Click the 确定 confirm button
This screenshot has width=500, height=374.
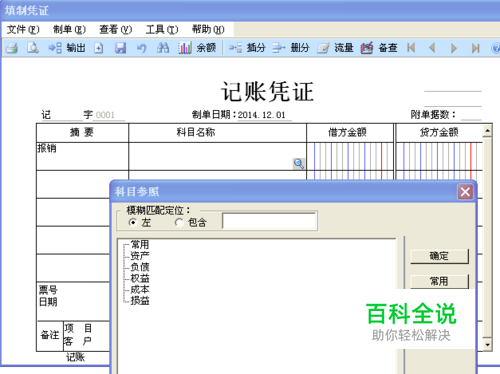(x=439, y=256)
